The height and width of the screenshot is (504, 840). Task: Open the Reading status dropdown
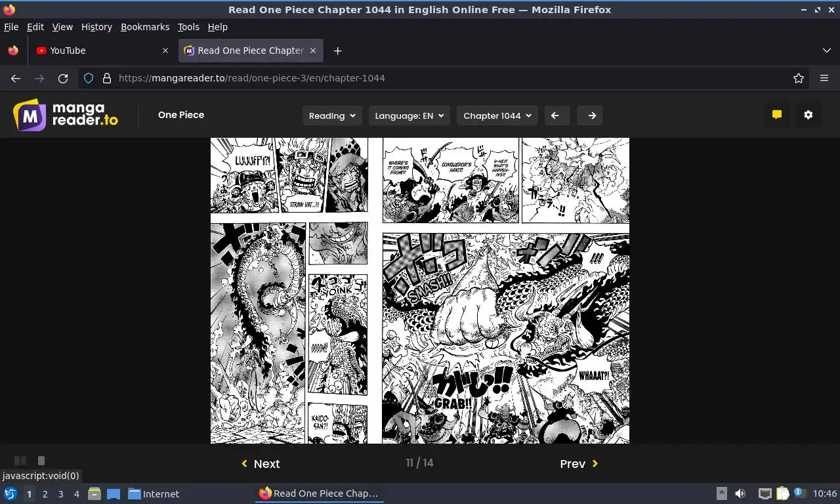coord(331,115)
